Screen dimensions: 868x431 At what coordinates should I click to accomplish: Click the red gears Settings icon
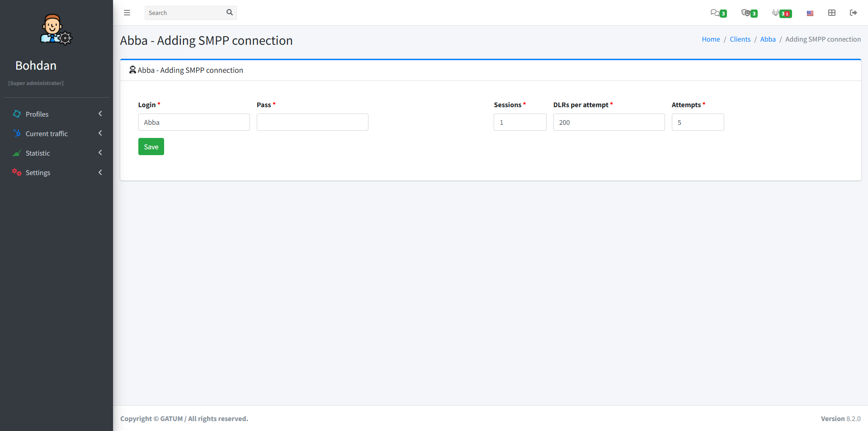point(17,172)
